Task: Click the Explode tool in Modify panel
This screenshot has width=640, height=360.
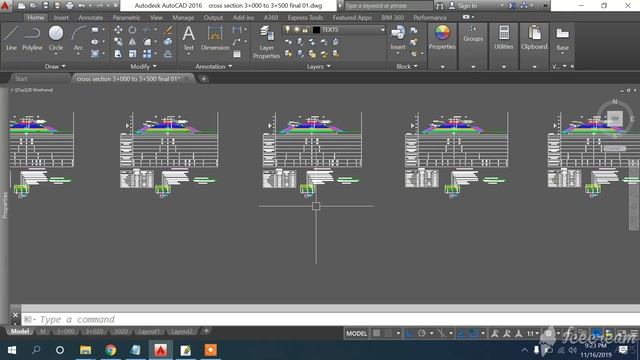Action: 168,42
